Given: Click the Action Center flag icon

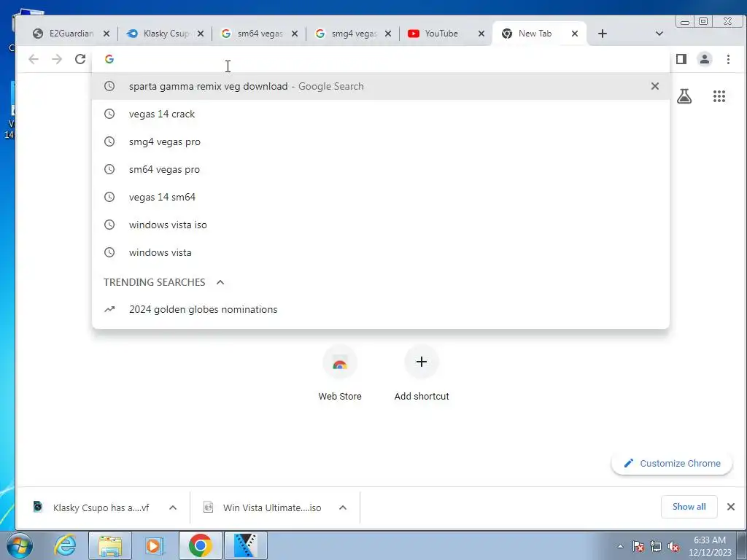Looking at the screenshot, I should point(638,546).
